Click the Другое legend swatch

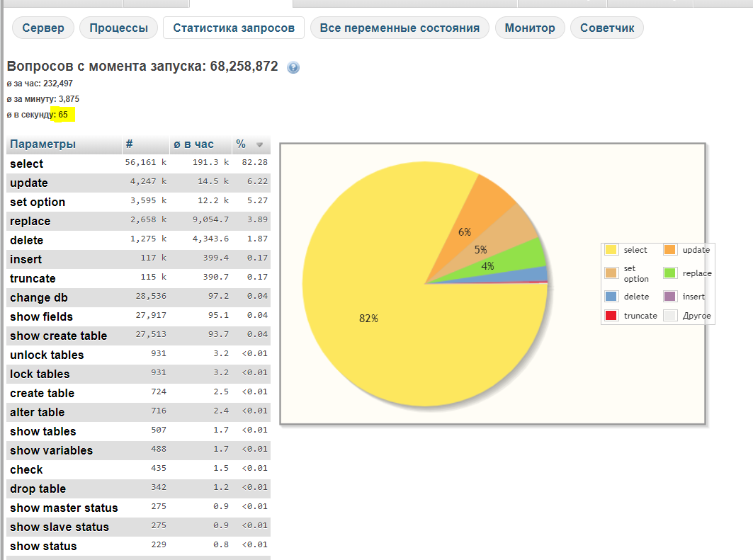tap(670, 316)
